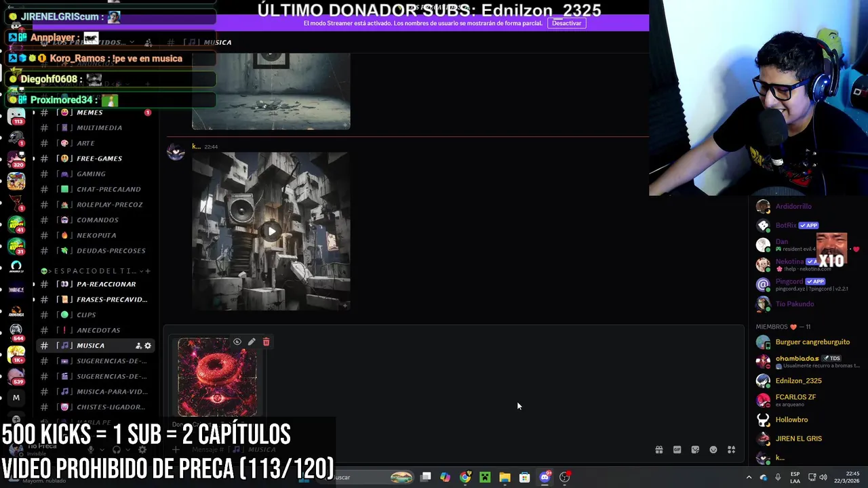Open member Ednilzon_2325 profile
Viewport: 868px width, 488px height.
(807, 381)
